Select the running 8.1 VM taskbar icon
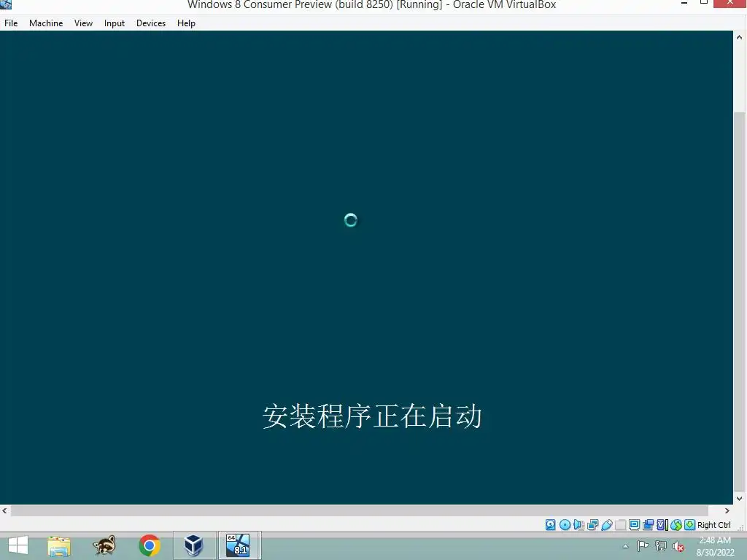 [239, 545]
